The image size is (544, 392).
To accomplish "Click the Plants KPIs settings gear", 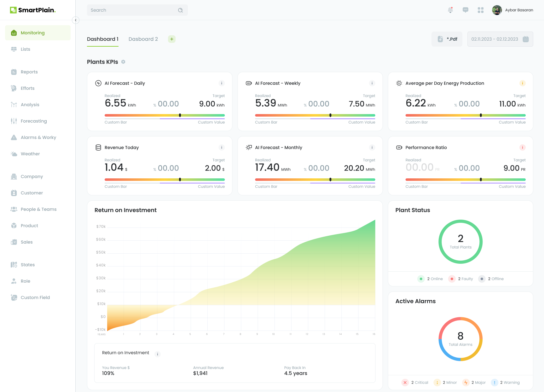I will 123,62.
